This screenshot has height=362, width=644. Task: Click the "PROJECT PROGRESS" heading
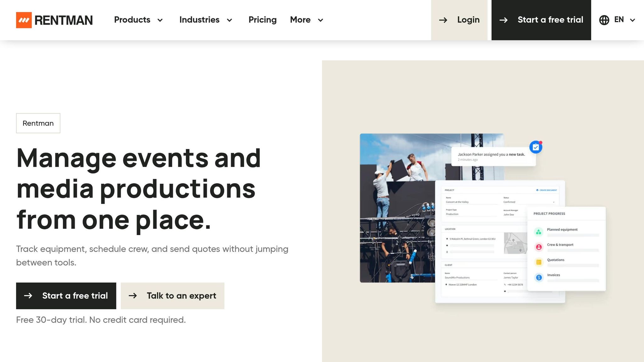point(549,214)
